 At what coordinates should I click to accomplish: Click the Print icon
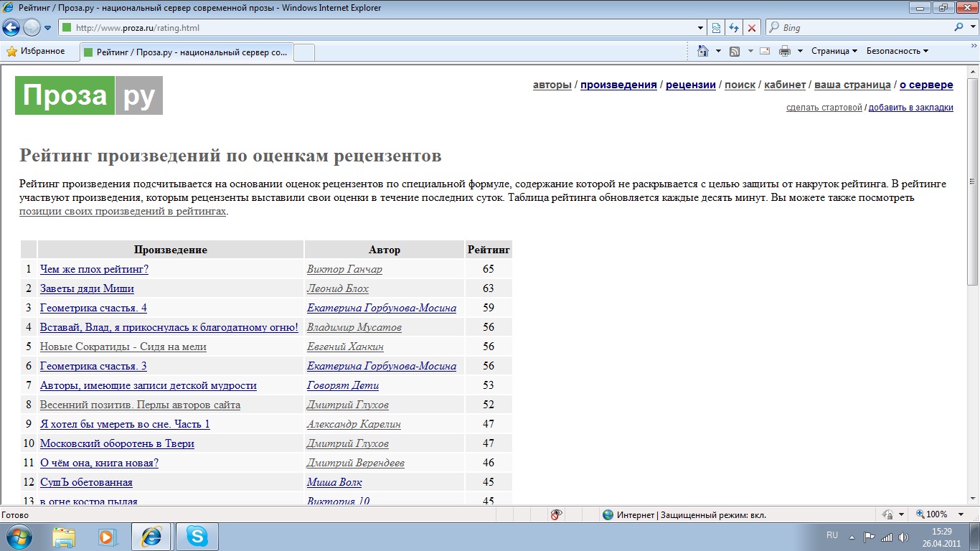click(785, 51)
